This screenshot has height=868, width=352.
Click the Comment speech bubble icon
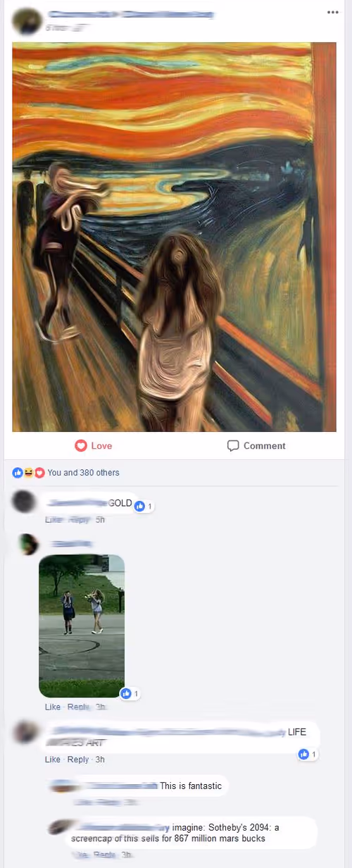233,446
